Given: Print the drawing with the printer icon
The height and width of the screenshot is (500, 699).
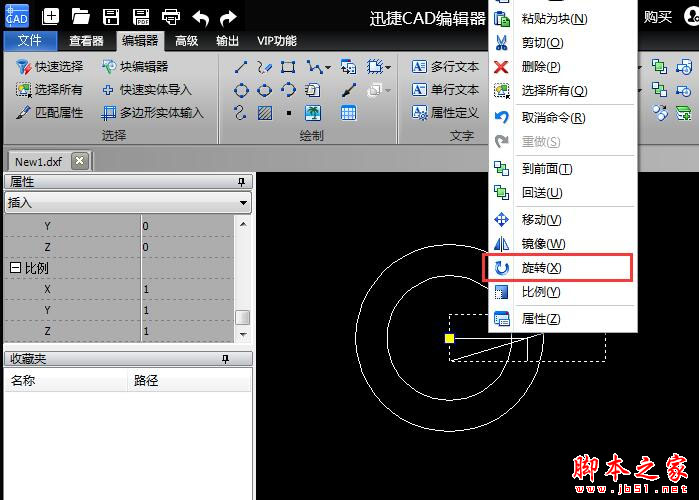Looking at the screenshot, I should pos(171,17).
